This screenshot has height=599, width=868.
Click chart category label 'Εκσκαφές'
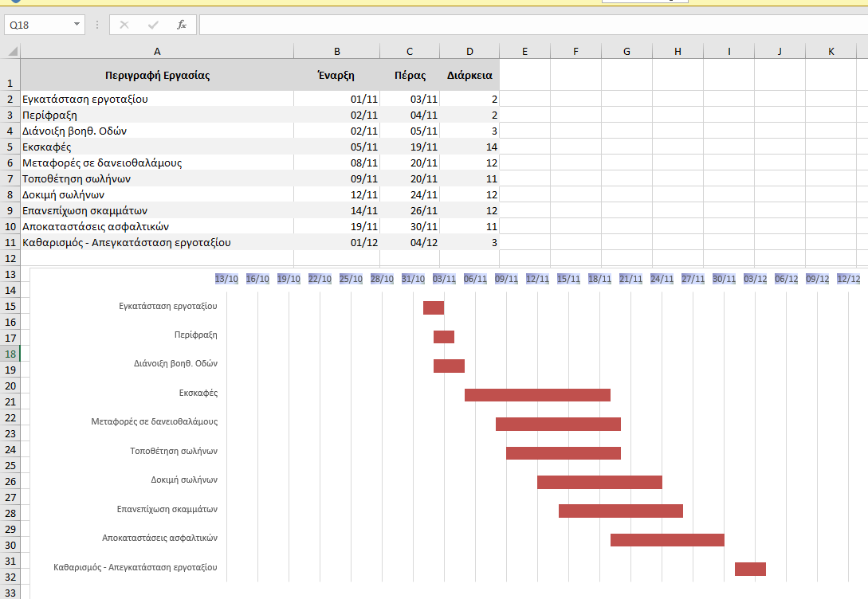click(198, 393)
